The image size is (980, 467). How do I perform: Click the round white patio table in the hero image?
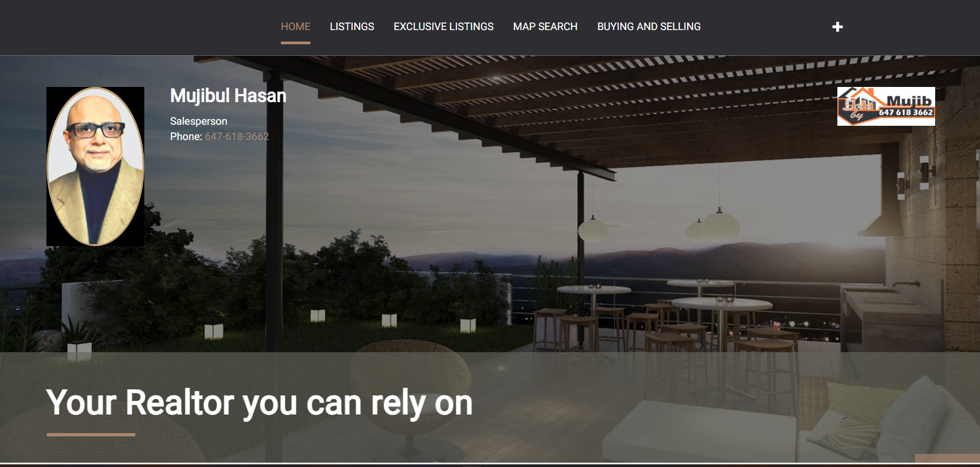pos(721,303)
